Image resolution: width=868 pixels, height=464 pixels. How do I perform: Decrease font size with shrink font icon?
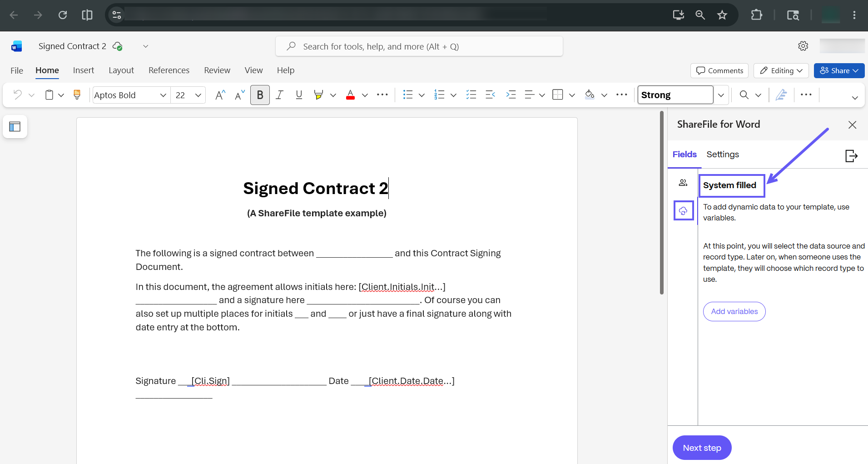pyautogui.click(x=240, y=95)
